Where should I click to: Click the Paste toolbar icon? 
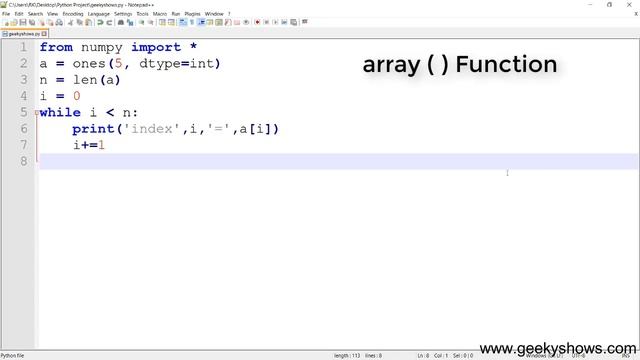click(88, 22)
